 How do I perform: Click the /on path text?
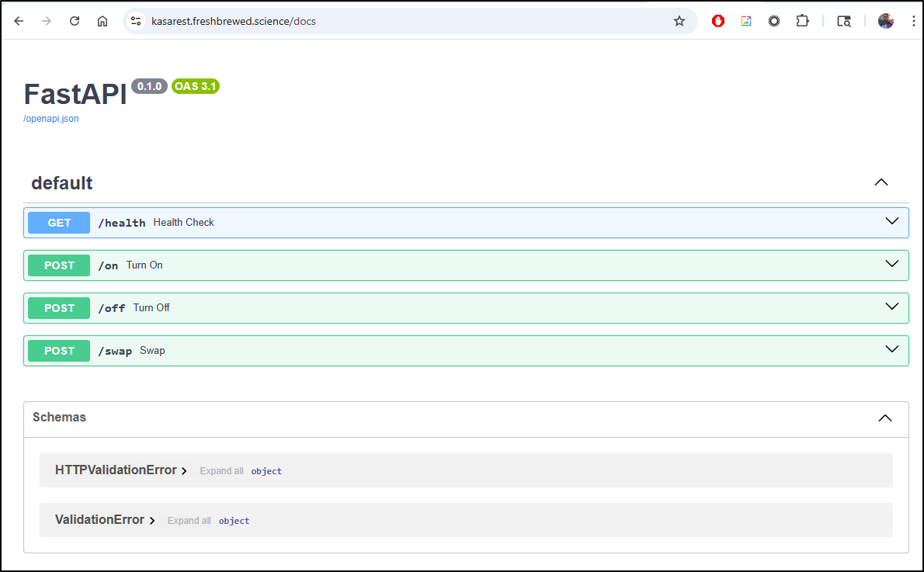(109, 265)
